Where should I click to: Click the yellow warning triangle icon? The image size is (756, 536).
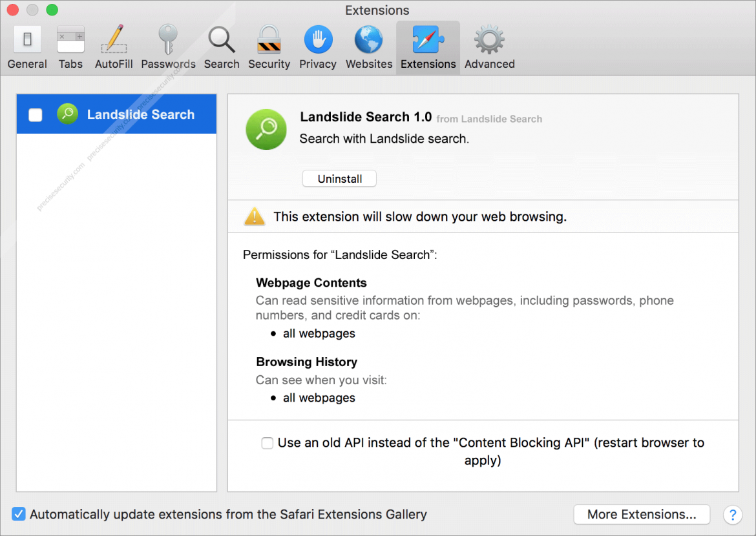point(254,216)
